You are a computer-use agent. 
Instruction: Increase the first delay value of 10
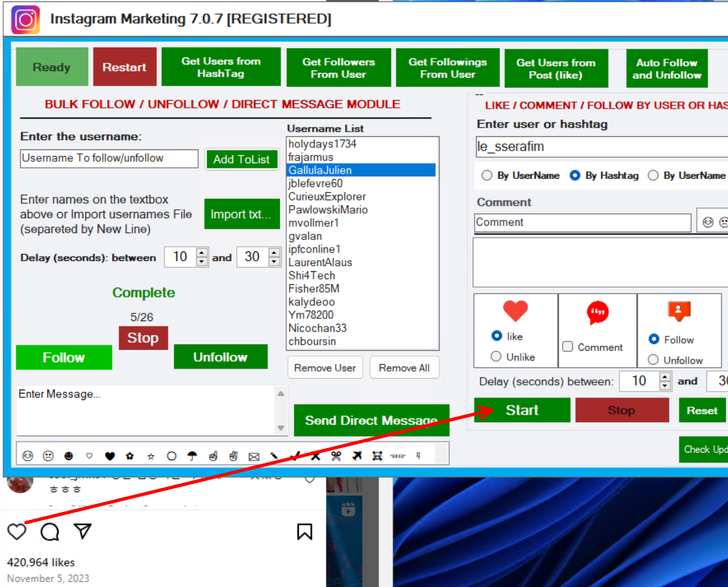tap(202, 253)
